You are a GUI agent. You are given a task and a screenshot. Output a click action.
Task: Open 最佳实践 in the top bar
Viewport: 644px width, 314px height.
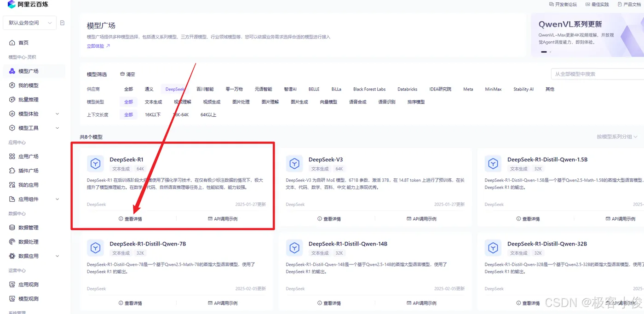(597, 4)
